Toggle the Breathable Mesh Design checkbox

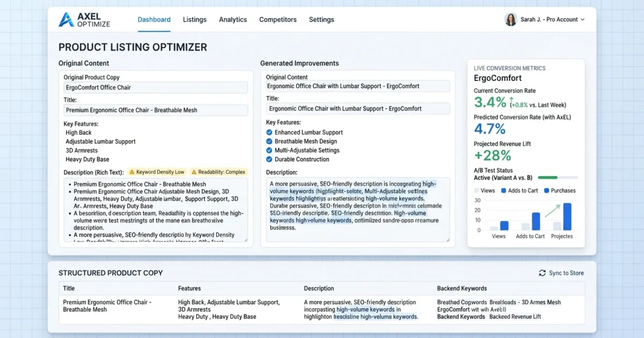pyautogui.click(x=269, y=142)
